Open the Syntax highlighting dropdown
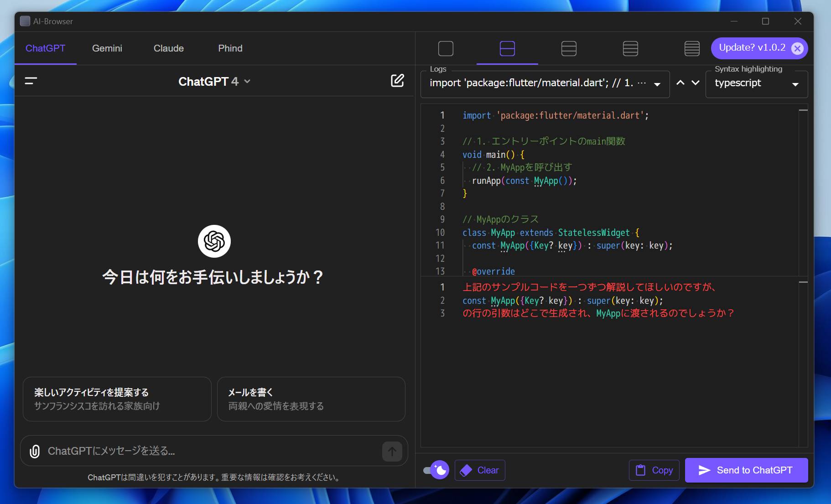This screenshot has height=504, width=831. 757,83
